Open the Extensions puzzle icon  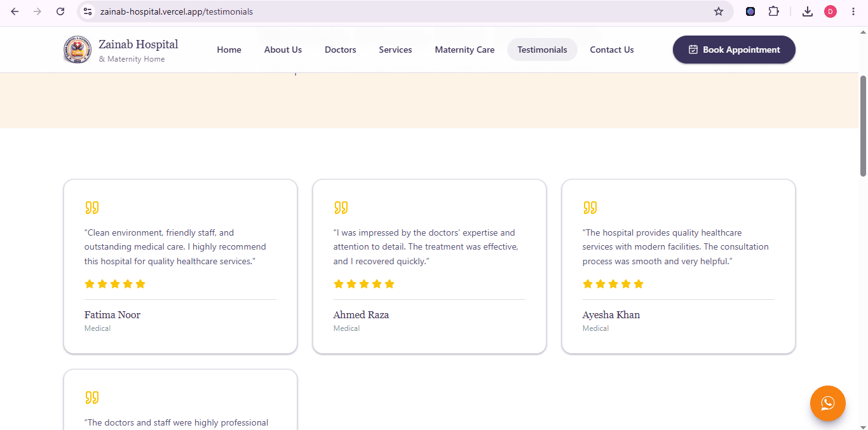click(x=773, y=11)
